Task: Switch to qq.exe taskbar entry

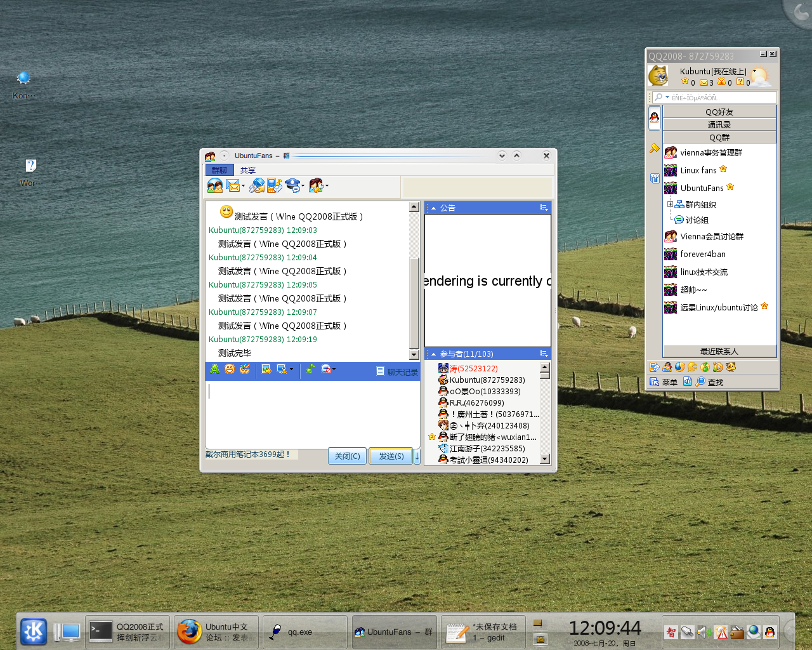Action: point(305,632)
